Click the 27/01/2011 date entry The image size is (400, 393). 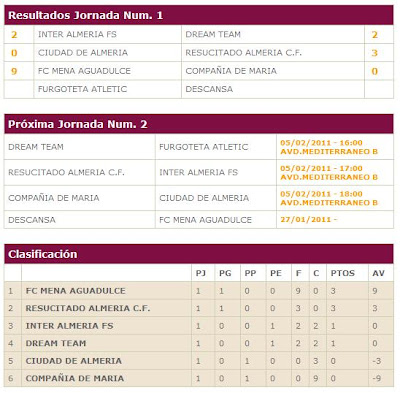pos(308,220)
